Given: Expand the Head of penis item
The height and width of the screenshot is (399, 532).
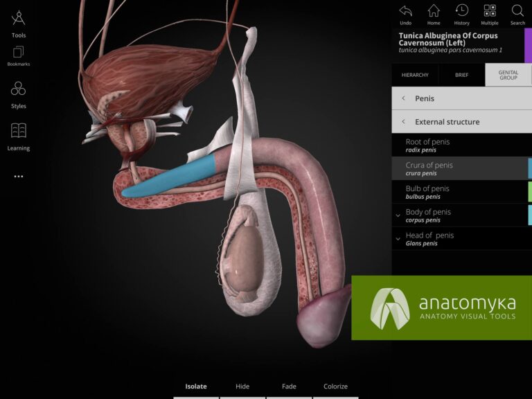Looking at the screenshot, I should click(398, 239).
